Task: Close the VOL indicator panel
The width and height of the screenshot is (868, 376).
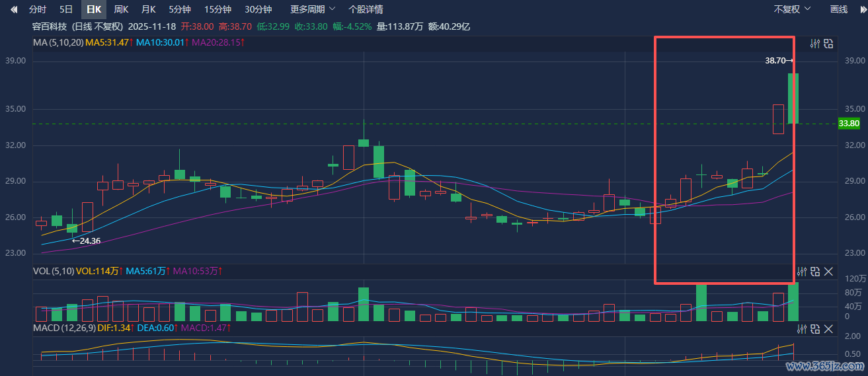Action: pyautogui.click(x=828, y=272)
